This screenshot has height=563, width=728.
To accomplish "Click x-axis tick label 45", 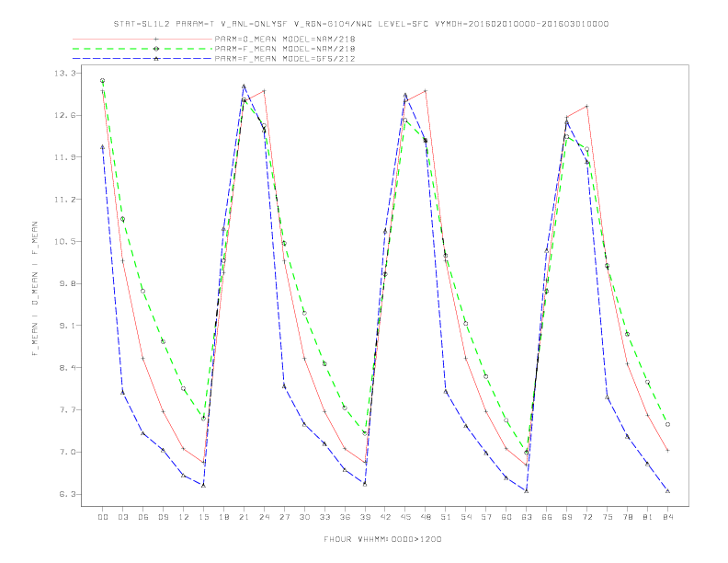I will click(x=405, y=517).
